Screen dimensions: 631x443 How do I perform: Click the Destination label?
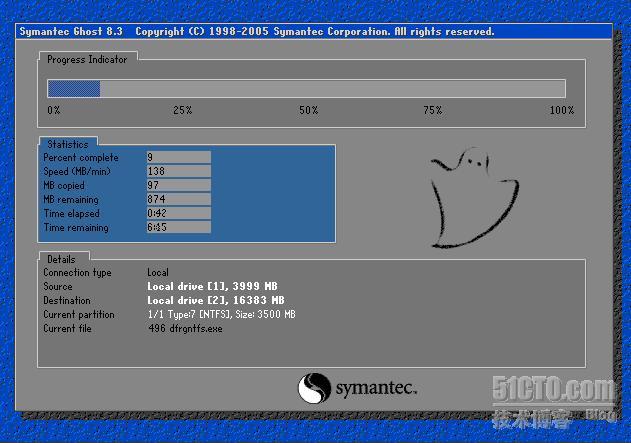coord(67,301)
